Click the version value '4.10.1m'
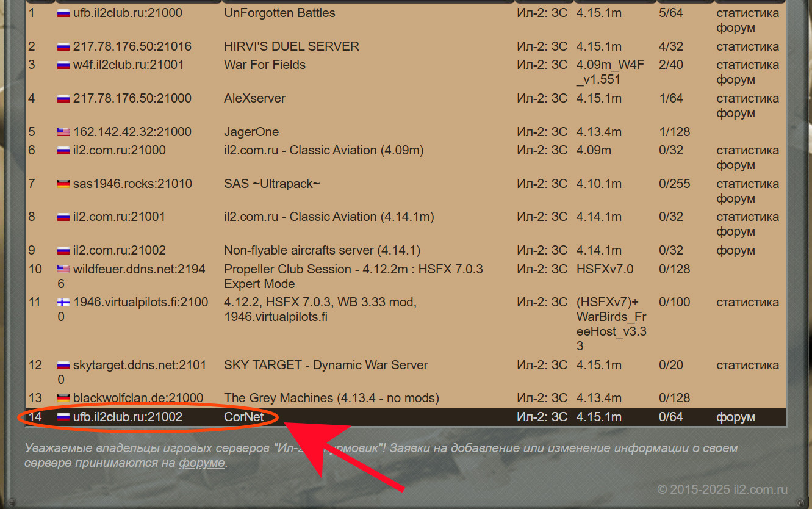 pos(599,184)
